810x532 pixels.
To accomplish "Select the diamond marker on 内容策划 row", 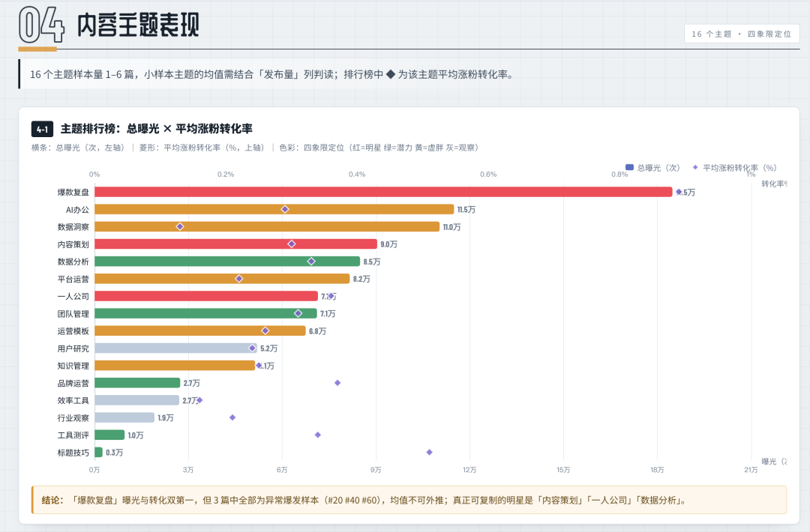I will coord(291,244).
